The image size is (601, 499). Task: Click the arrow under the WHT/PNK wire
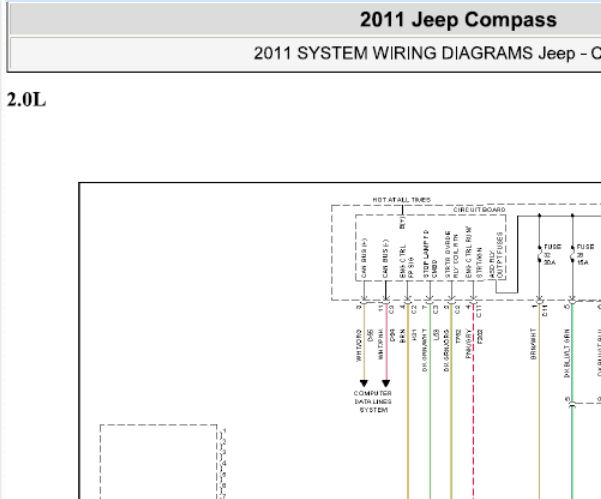point(386,383)
